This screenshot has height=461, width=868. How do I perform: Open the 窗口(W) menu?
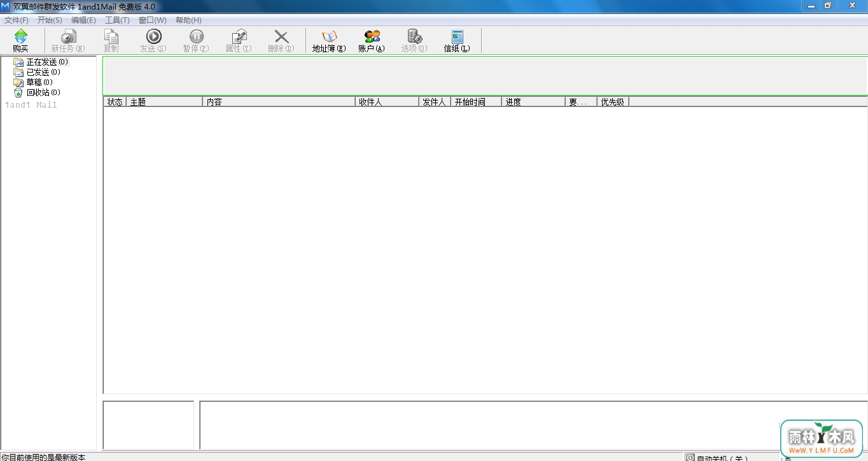pos(153,20)
